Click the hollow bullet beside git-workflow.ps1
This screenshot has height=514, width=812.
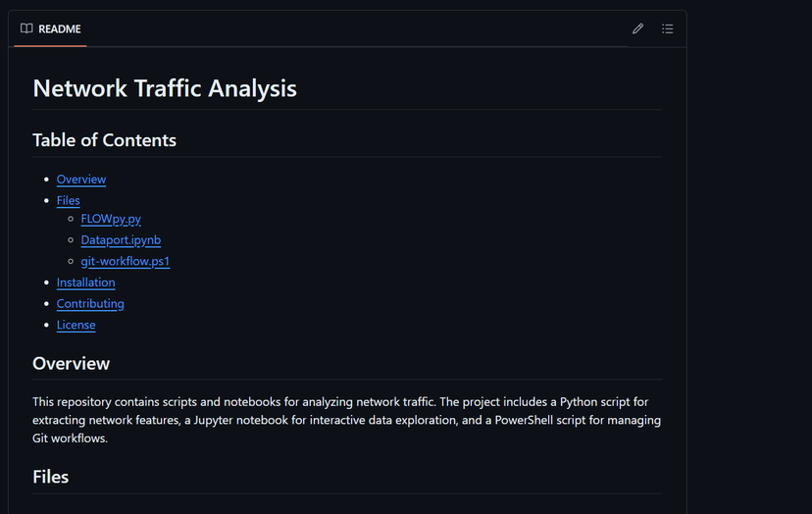pos(71,262)
